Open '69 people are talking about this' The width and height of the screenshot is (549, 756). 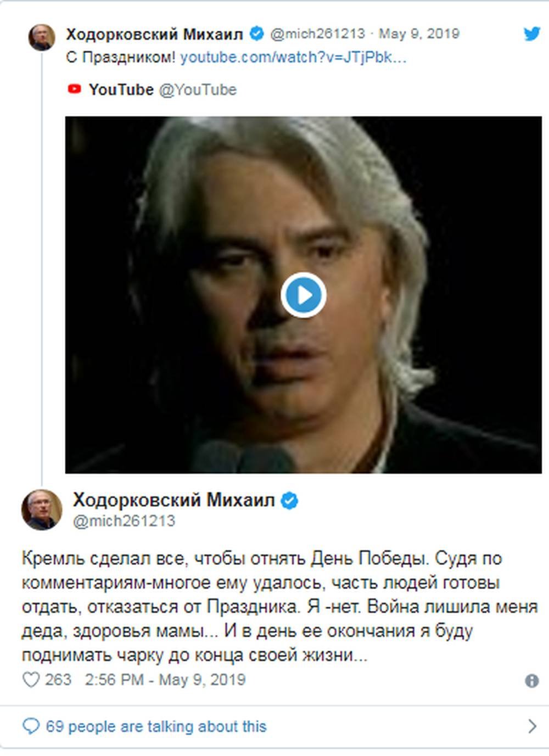156,726
